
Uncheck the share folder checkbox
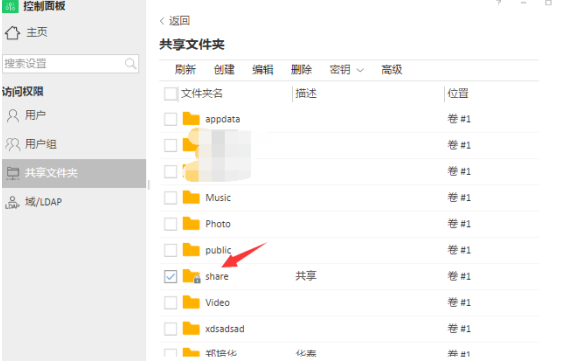[x=170, y=276]
